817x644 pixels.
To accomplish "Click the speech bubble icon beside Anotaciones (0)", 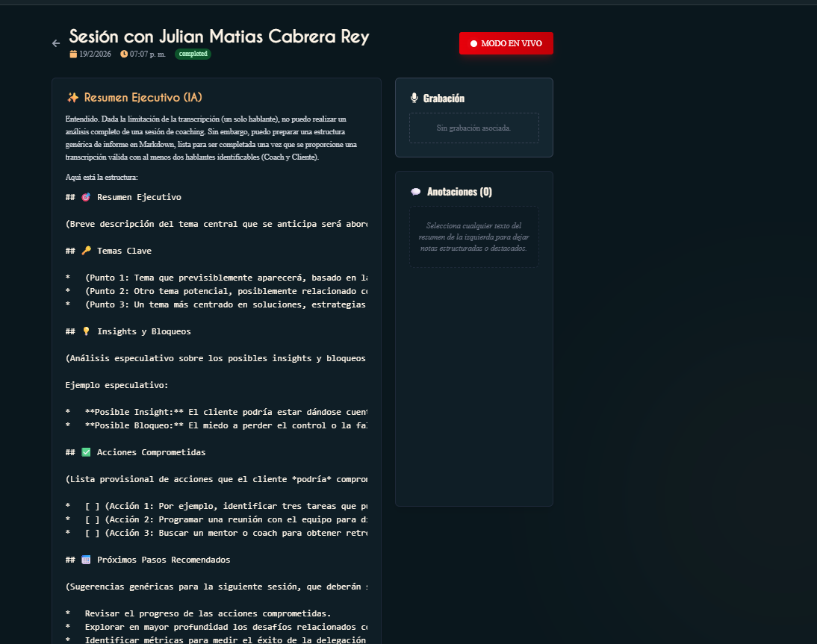I will (416, 191).
